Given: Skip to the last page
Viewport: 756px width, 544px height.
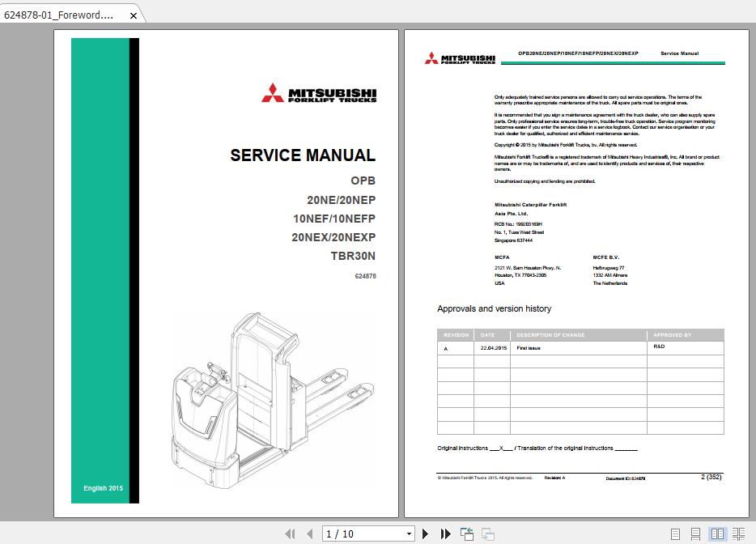Looking at the screenshot, I should 446,533.
